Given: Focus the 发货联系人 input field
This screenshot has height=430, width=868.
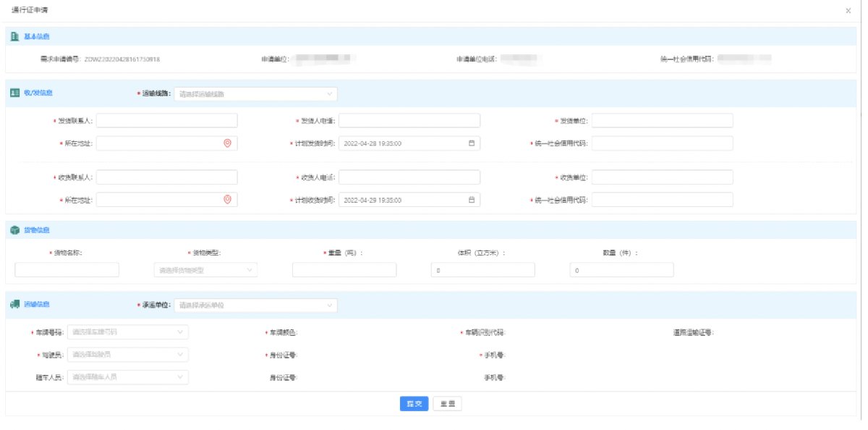Looking at the screenshot, I should [x=167, y=120].
